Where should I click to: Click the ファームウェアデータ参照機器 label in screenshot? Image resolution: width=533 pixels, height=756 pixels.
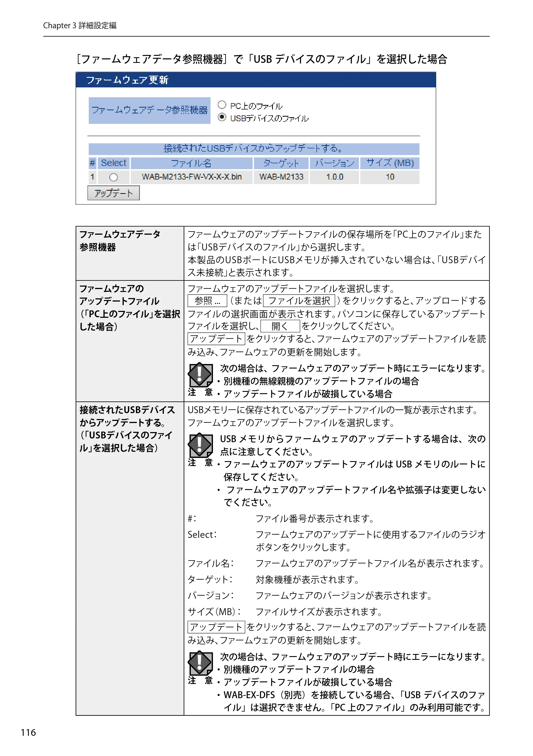149,110
